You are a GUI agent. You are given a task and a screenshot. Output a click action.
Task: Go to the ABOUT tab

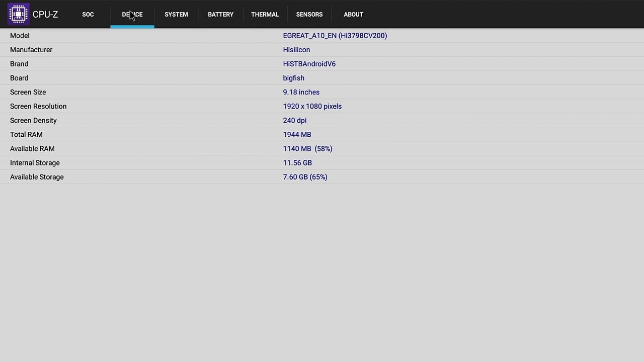353,14
